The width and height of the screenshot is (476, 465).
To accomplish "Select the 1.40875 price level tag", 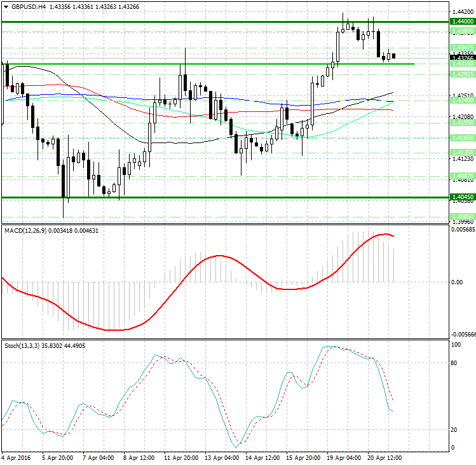I will pos(461,176).
